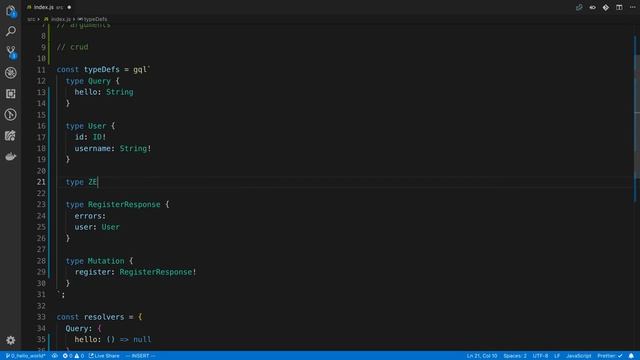Click the src breadcrumb segment

tap(31, 19)
